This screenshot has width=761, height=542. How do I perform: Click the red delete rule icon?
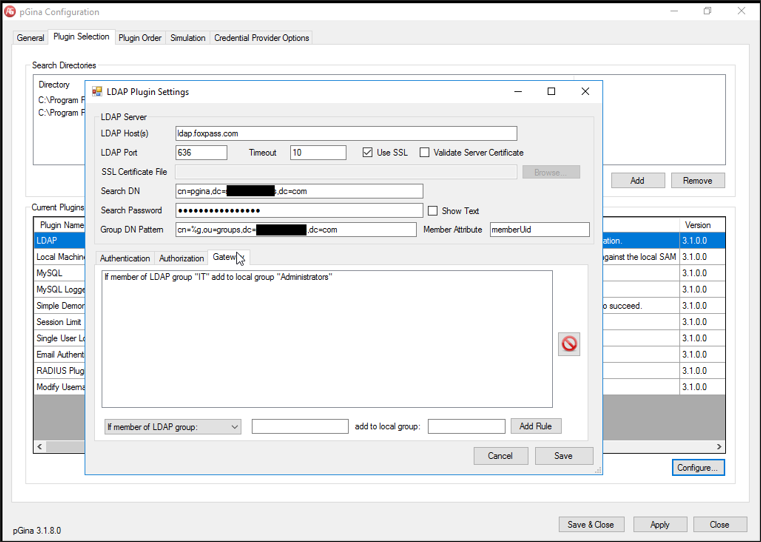(x=569, y=344)
